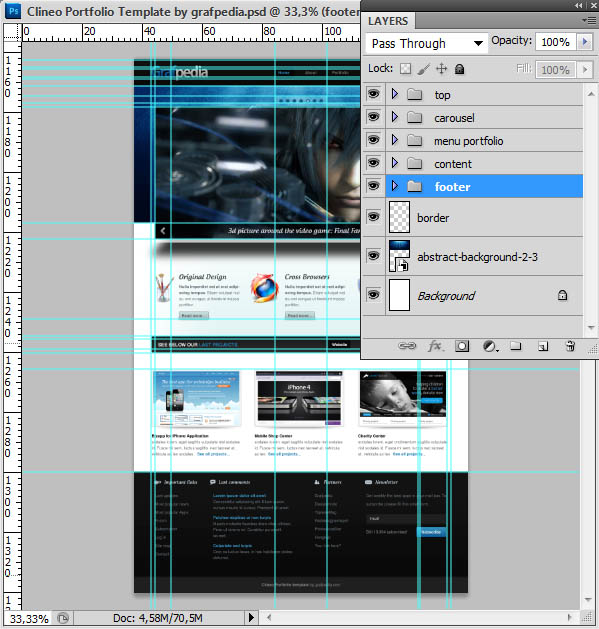Click the ruler origin corner box
Viewport: 599px width, 629px height.
pyautogui.click(x=12, y=32)
